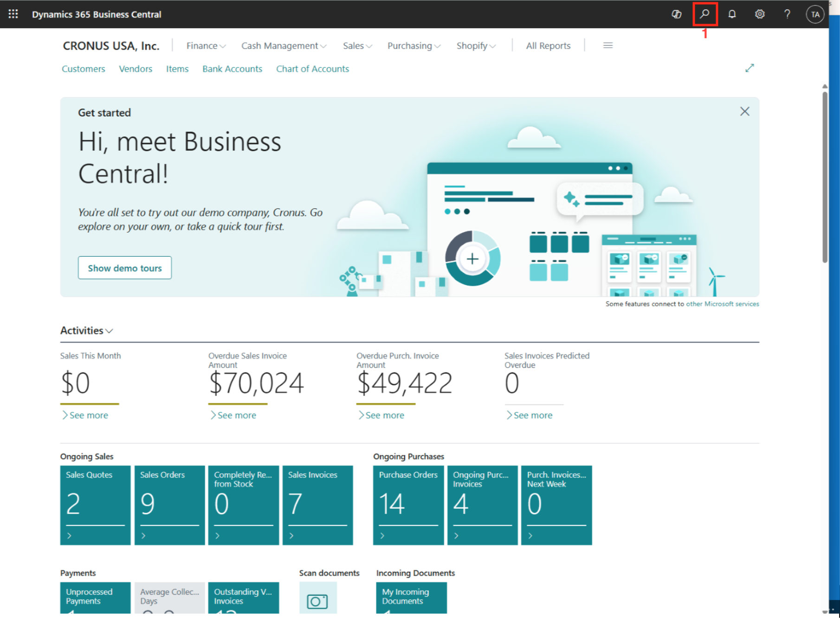Dismiss the Get started banner

(744, 111)
